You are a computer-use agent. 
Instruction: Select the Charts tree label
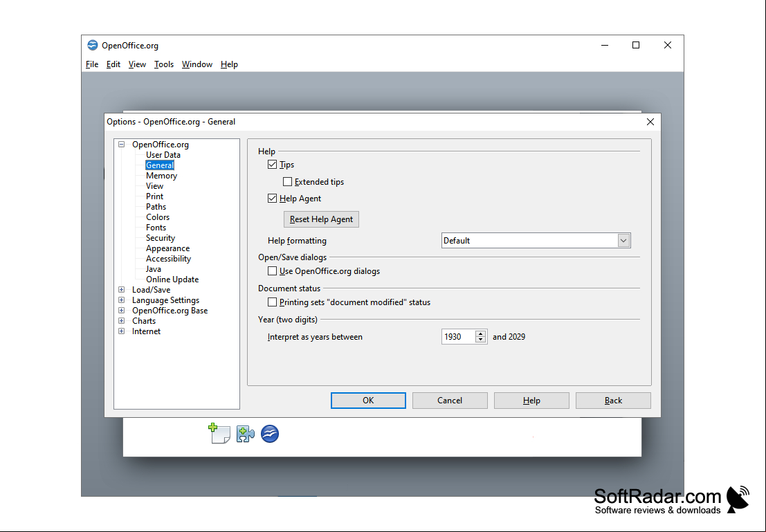coord(144,321)
